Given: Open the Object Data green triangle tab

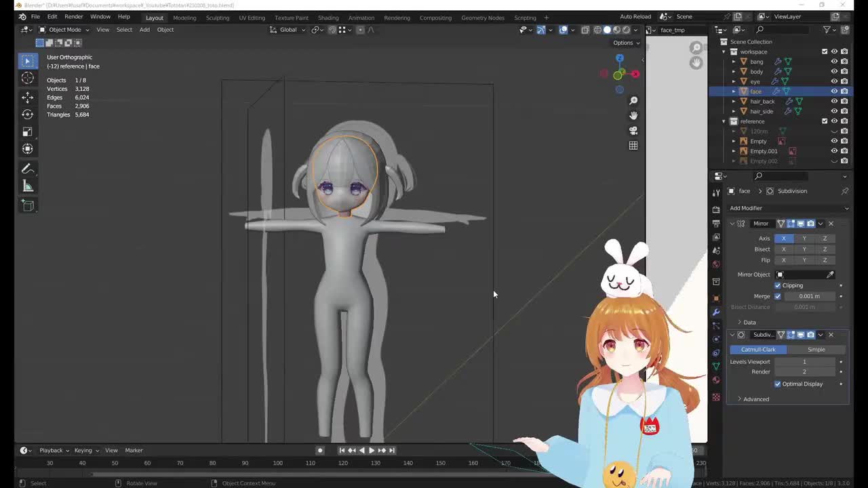Looking at the screenshot, I should coord(716,366).
